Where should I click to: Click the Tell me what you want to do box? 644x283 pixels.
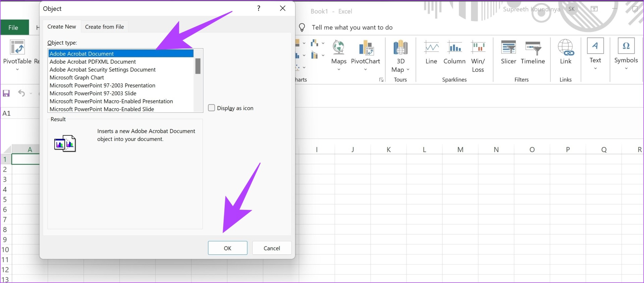[x=352, y=28]
